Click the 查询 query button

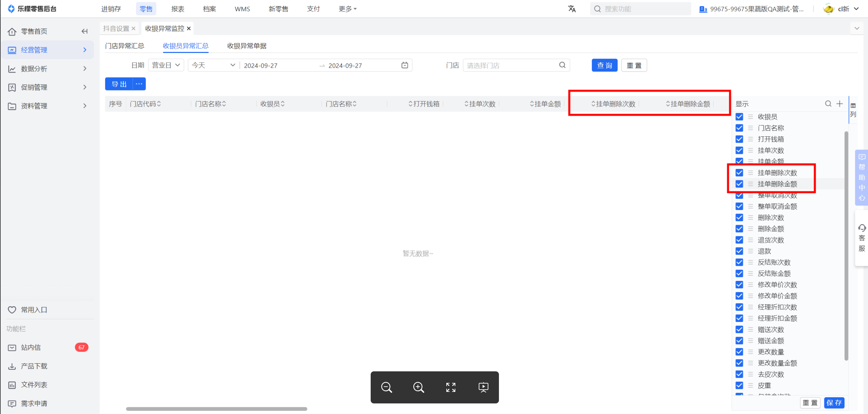pyautogui.click(x=604, y=65)
